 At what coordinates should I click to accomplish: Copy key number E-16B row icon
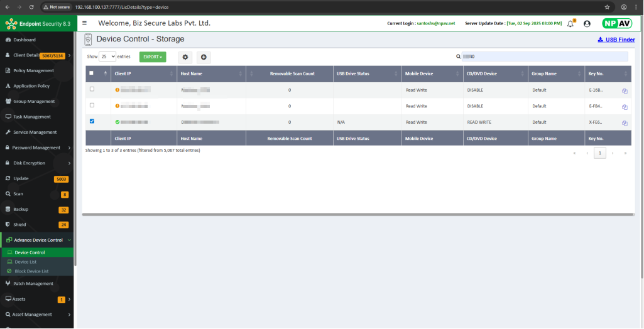(x=625, y=90)
